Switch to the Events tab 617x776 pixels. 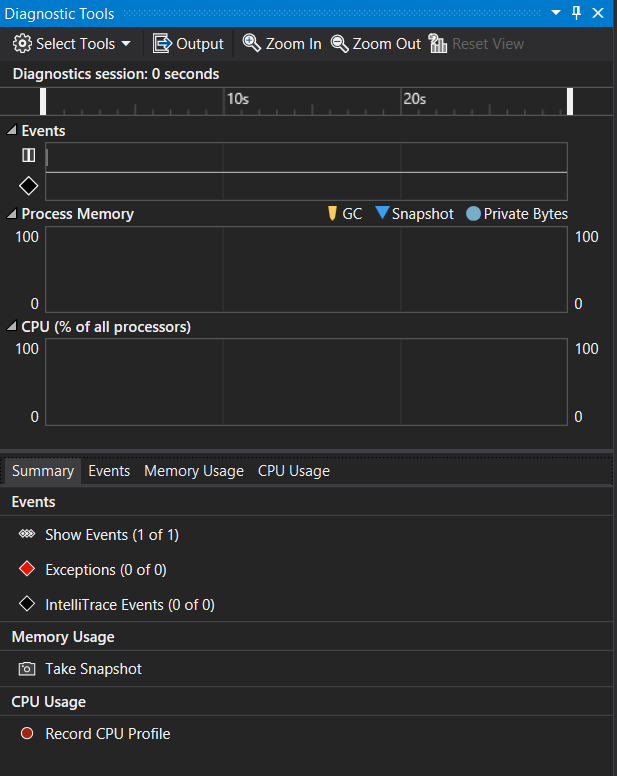[109, 471]
